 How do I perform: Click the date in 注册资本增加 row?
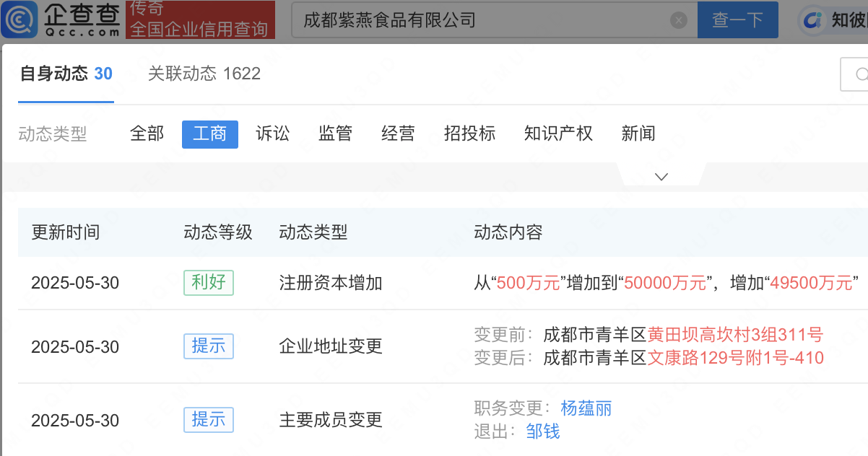75,283
